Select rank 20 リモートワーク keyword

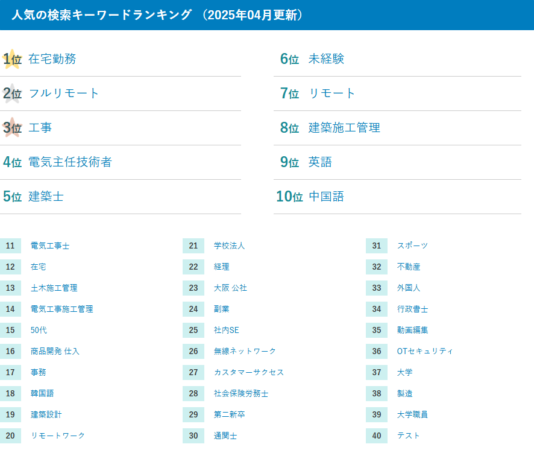[58, 436]
